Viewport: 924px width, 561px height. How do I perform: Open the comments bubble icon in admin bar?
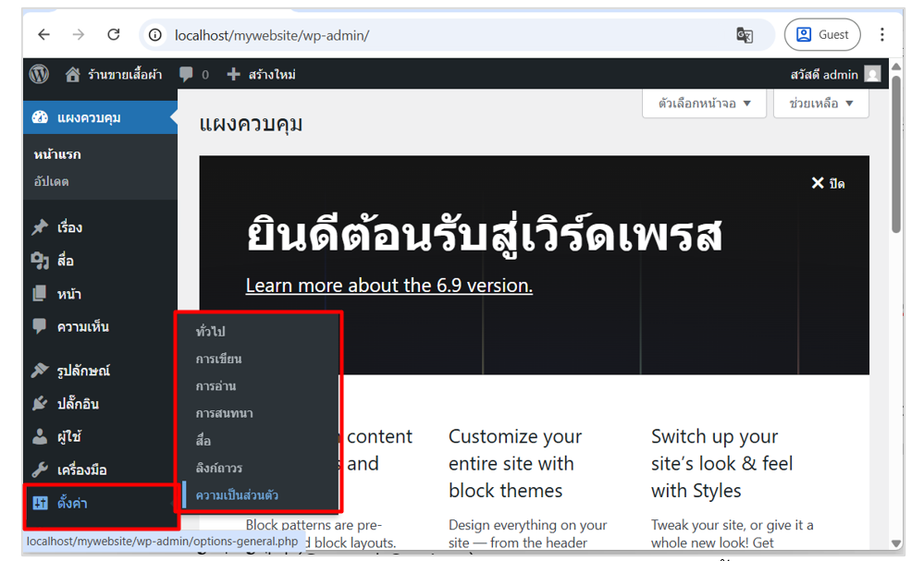tap(187, 75)
